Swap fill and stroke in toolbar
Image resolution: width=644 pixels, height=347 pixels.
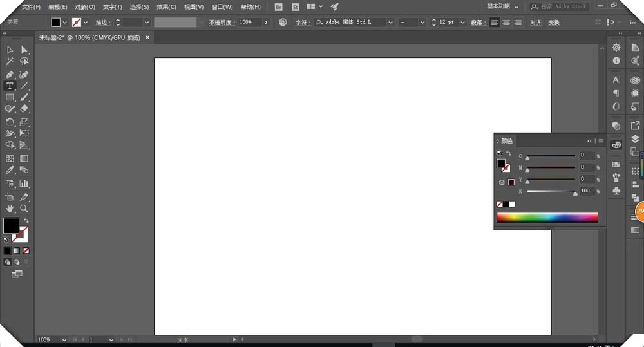click(x=26, y=221)
